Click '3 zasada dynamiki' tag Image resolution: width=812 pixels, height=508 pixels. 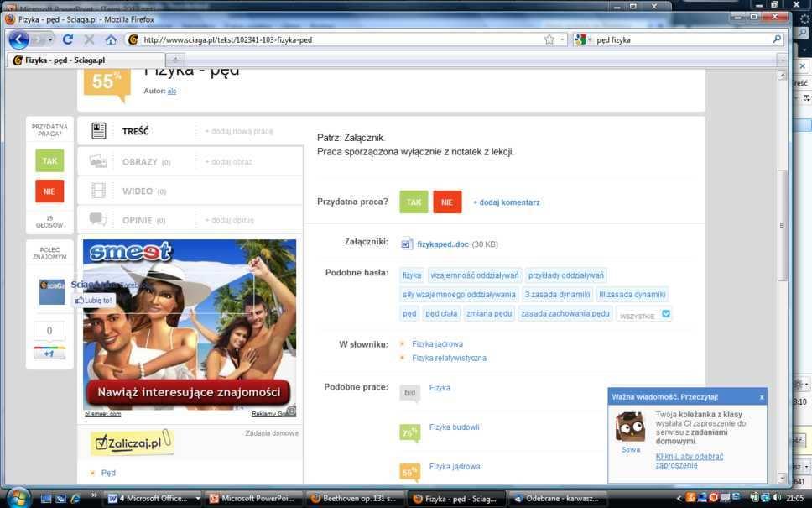click(x=557, y=295)
